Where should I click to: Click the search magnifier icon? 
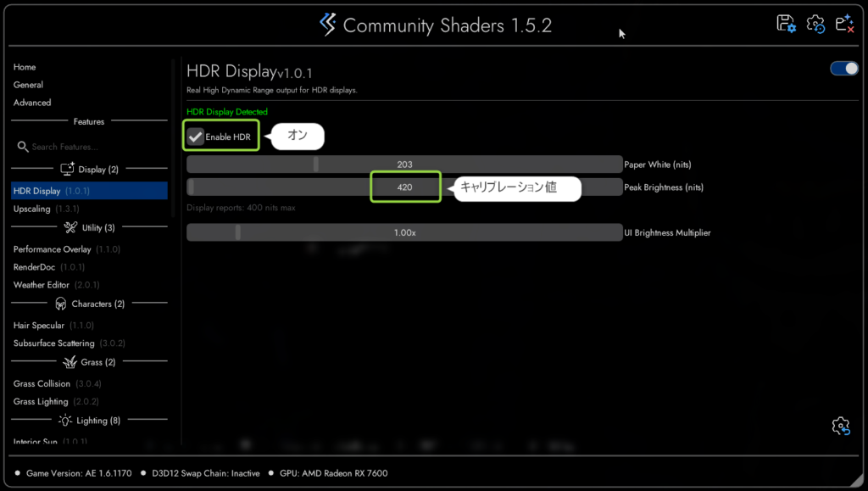tap(23, 147)
